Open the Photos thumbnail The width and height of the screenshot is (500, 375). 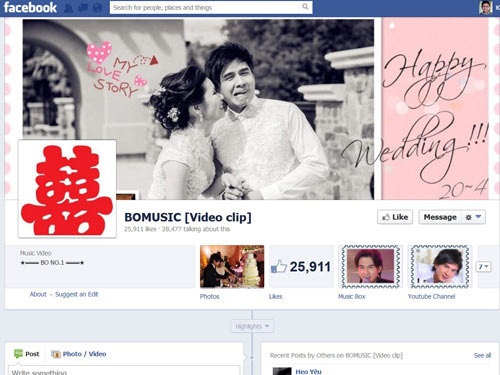point(232,266)
